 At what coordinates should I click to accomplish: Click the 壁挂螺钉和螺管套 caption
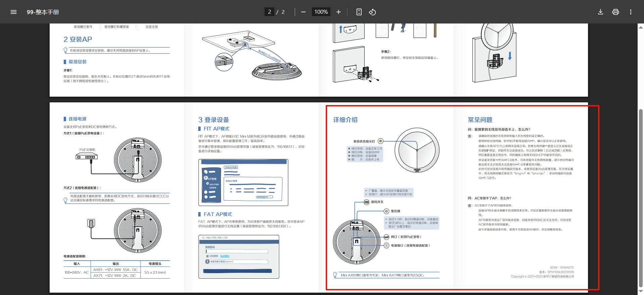point(116,27)
